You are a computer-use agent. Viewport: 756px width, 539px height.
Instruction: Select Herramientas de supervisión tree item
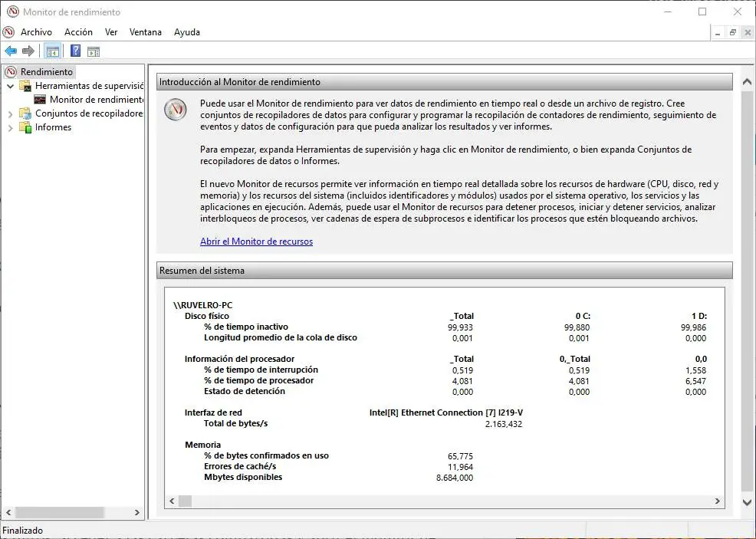[89, 86]
